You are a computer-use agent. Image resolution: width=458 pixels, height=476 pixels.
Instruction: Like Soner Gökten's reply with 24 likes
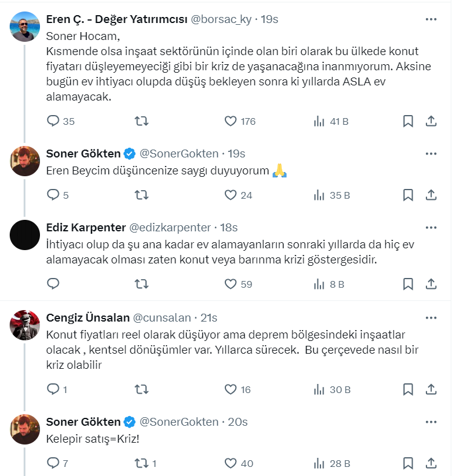tap(230, 195)
